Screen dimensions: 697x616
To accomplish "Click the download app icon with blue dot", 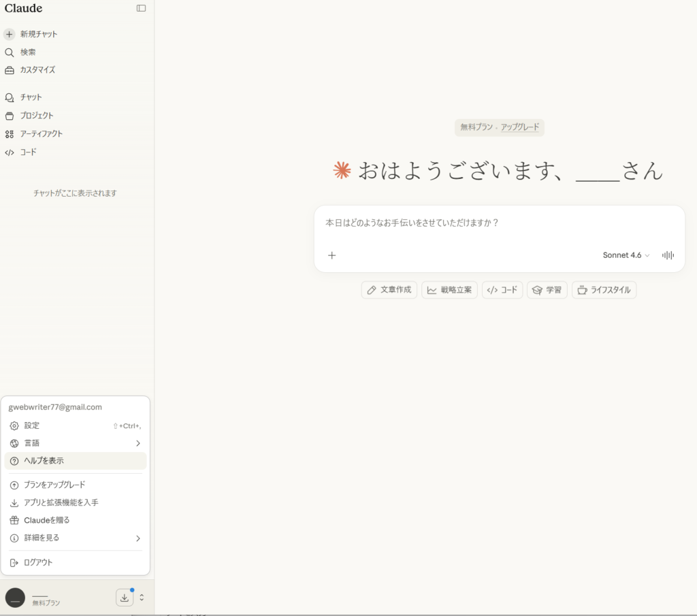I will pyautogui.click(x=125, y=598).
